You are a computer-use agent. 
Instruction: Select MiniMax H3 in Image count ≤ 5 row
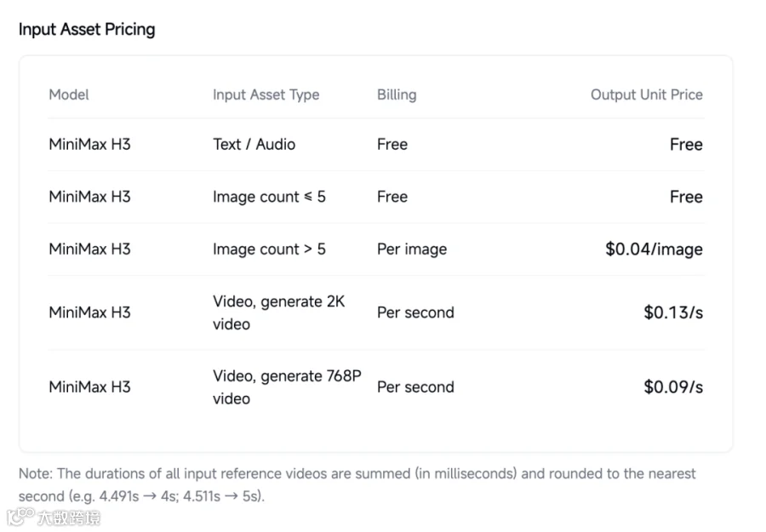[x=90, y=197]
